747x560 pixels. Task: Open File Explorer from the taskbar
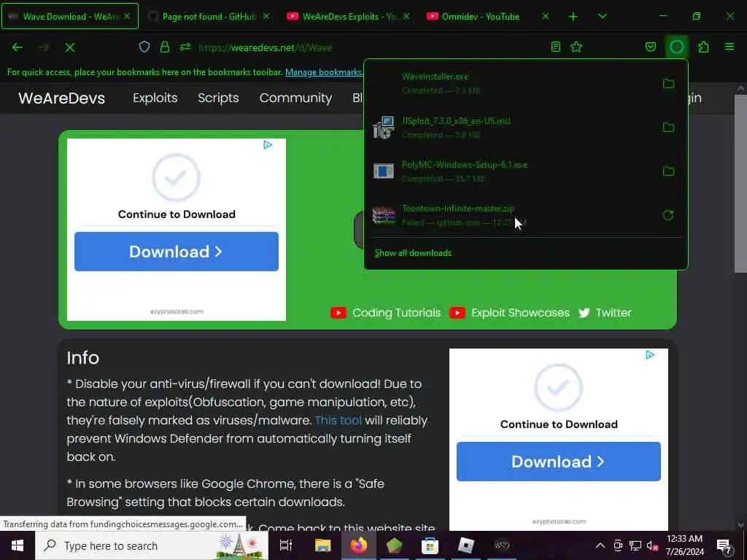(322, 545)
